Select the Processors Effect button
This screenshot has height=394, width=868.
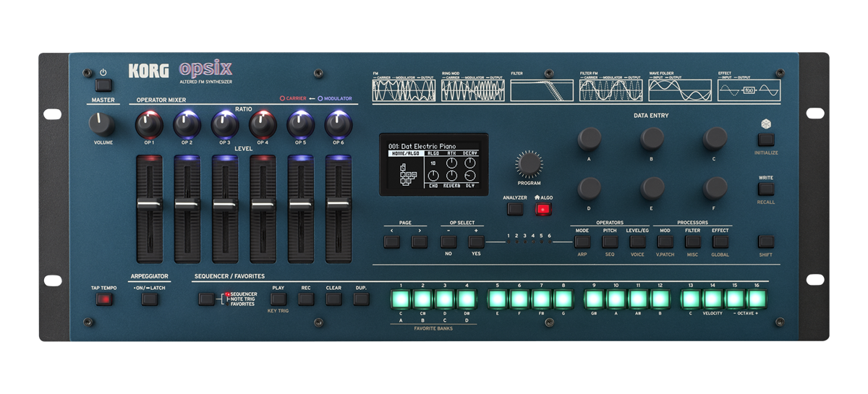pos(720,241)
